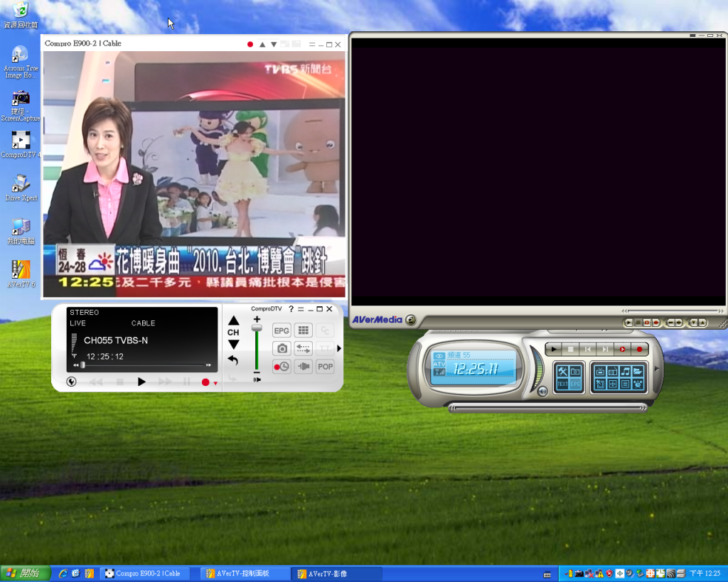728x582 pixels.
Task: Select the Recycle Bin desktop icon
Action: [21, 15]
